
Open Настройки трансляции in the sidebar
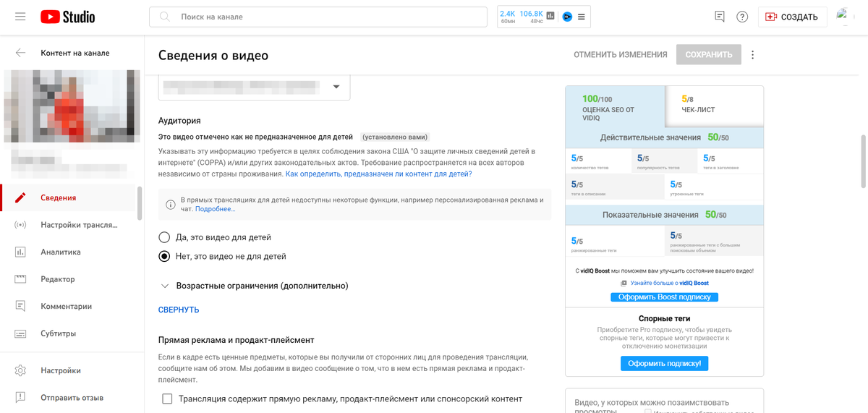(69, 225)
